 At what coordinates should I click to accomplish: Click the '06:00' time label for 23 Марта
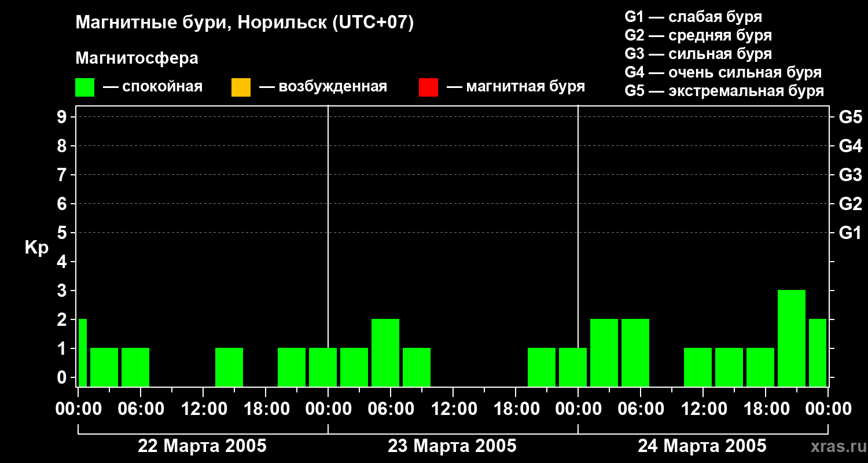(390, 409)
